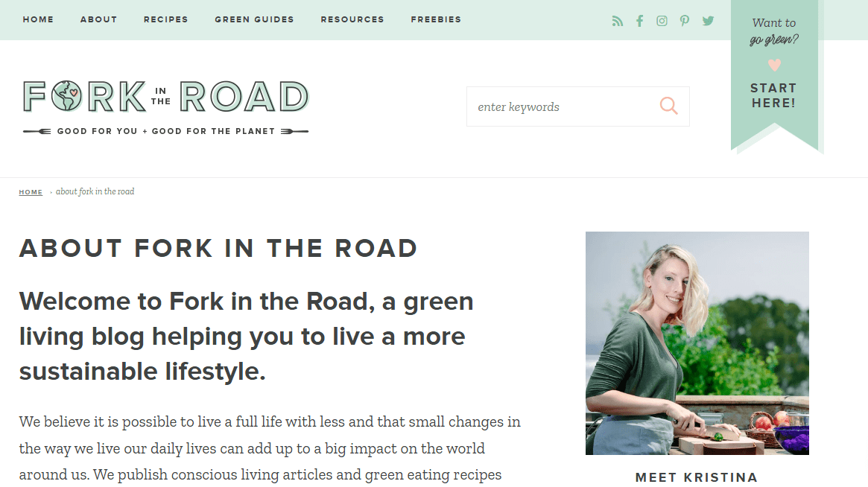The image size is (868, 487).
Task: Go to the Resources menu item
Action: point(352,19)
